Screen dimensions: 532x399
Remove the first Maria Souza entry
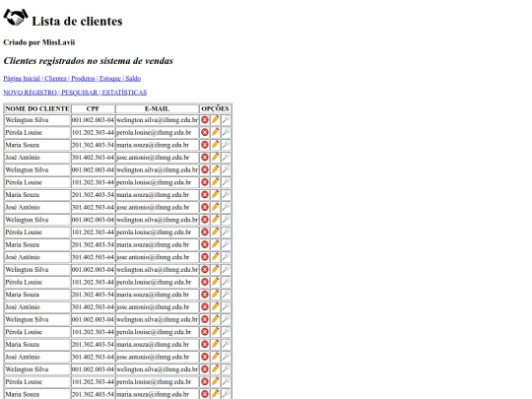click(x=205, y=145)
